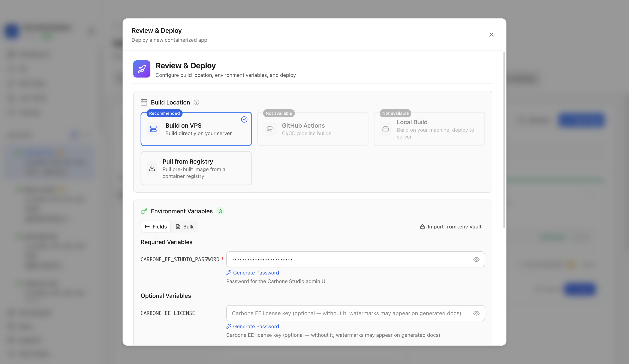Viewport: 629px width, 364px height.
Task: Close the Review & Deploy dialog
Action: [491, 35]
